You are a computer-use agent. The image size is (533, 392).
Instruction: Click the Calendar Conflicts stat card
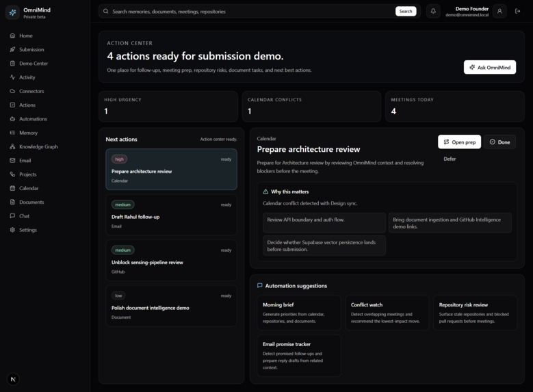[311, 107]
